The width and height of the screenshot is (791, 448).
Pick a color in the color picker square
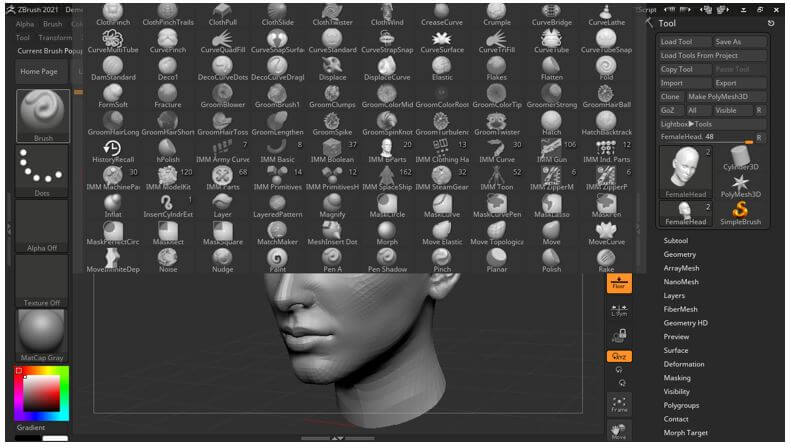tap(41, 393)
